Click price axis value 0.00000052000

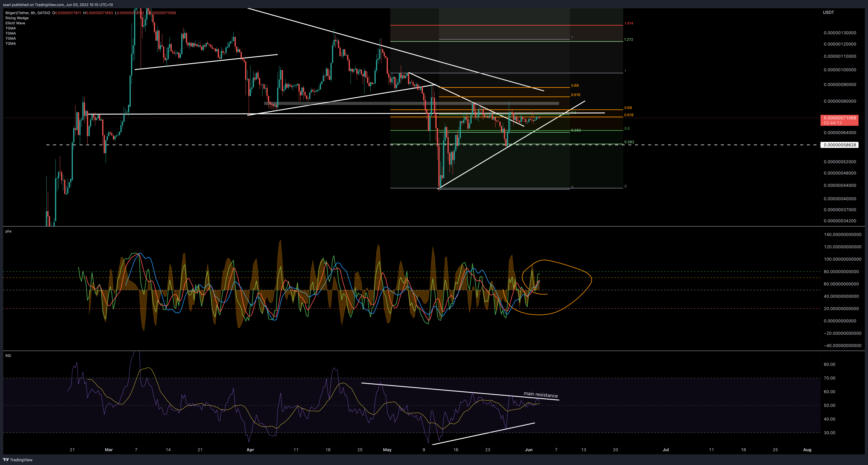point(840,162)
